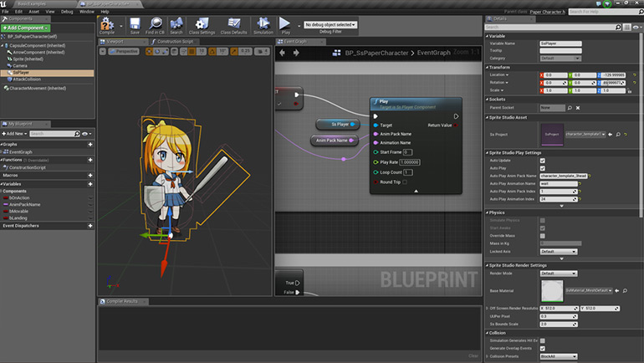Image resolution: width=644 pixels, height=363 pixels.
Task: Check Round Trip on Play node
Action: pyautogui.click(x=405, y=181)
